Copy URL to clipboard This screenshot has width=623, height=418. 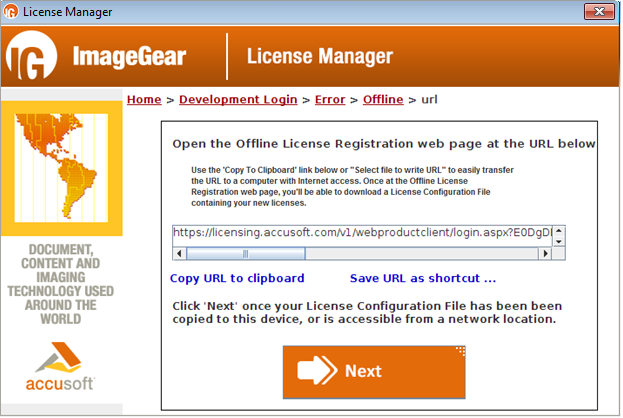[237, 278]
